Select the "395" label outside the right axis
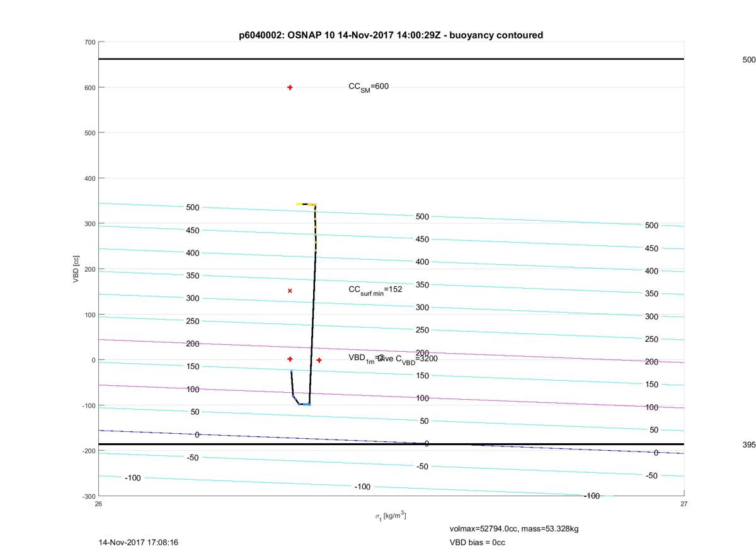Image resolution: width=756 pixels, height=558 pixels. point(749,445)
